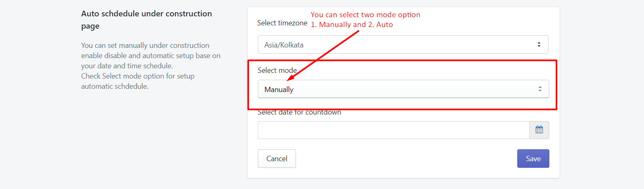Click the Cancel button
Viewport: 644px width, 189px height.
coord(277,158)
